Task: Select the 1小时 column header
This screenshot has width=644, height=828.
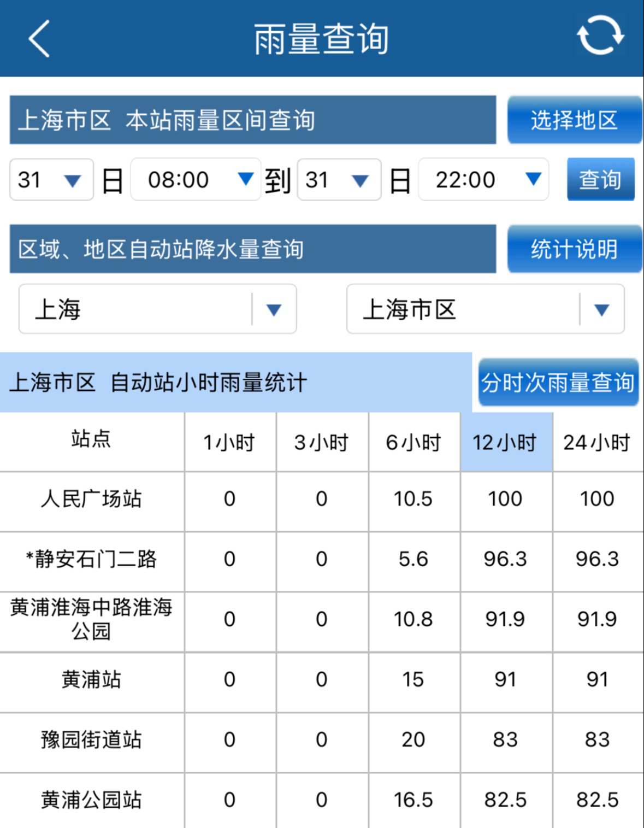Action: pyautogui.click(x=230, y=442)
